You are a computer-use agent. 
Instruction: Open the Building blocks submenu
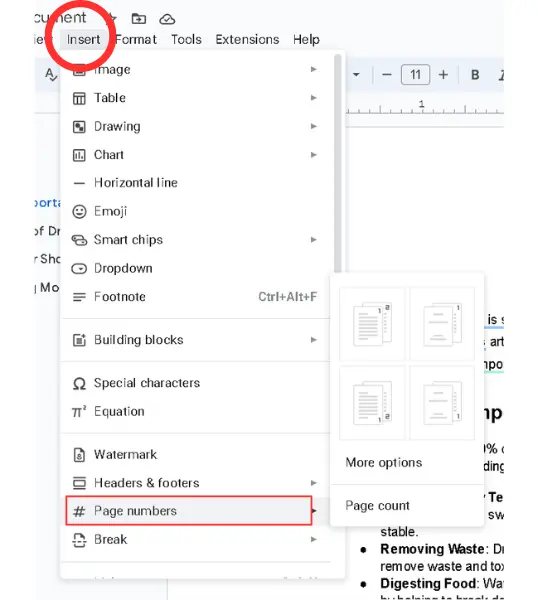[x=195, y=340]
